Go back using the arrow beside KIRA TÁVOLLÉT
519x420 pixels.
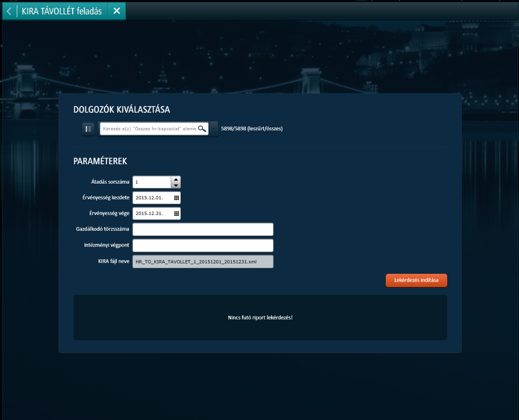9,11
